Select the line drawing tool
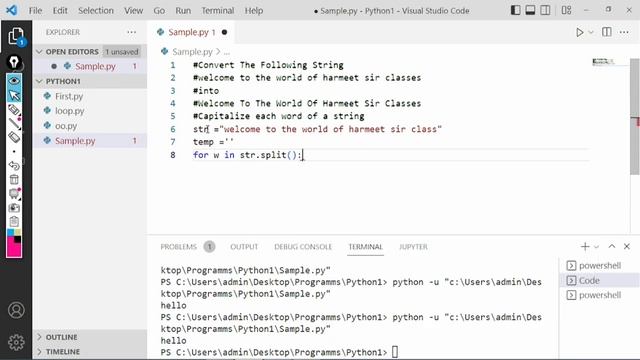Image resolution: width=640 pixels, height=360 pixels. pos(14,123)
